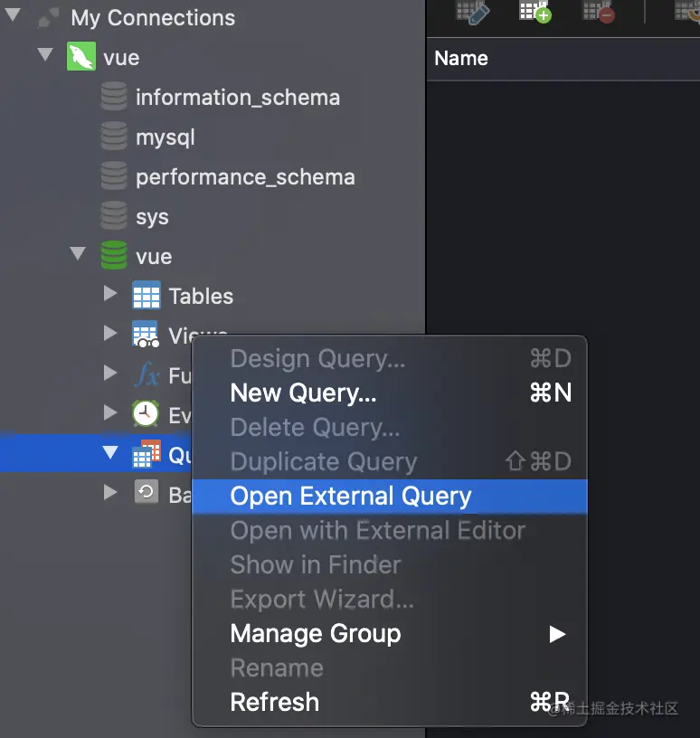Choose Open External Query menu item
Screen dimensions: 700x738
coord(390,497)
